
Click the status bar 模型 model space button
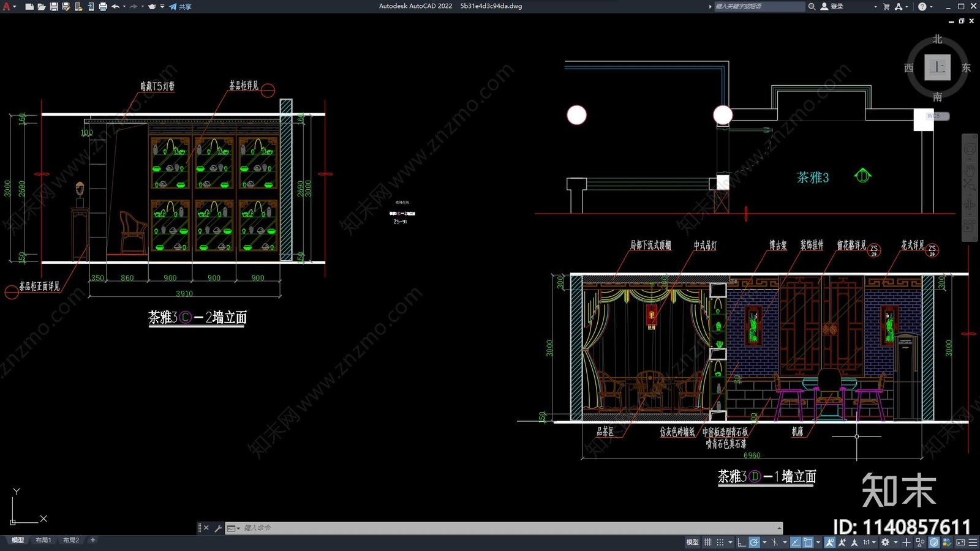click(x=693, y=542)
